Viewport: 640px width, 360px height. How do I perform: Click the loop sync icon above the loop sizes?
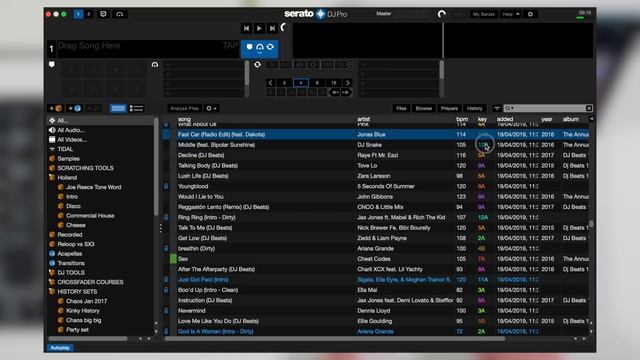click(x=258, y=64)
